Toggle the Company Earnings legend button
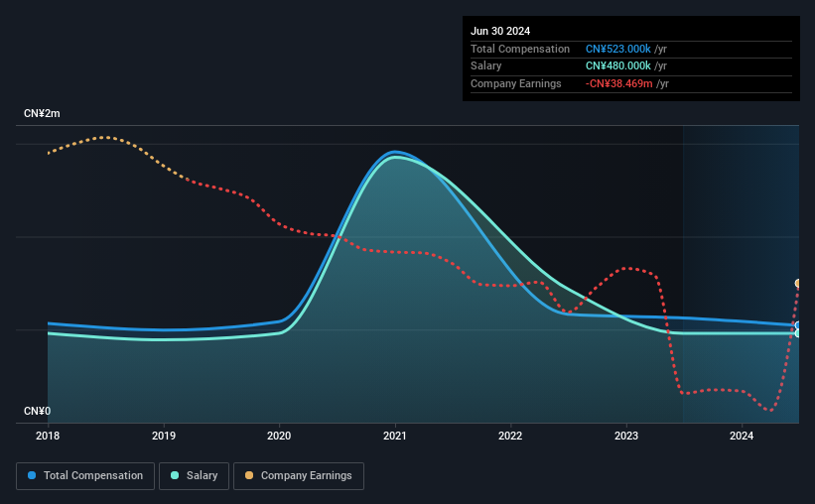The height and width of the screenshot is (504, 815). pyautogui.click(x=299, y=476)
